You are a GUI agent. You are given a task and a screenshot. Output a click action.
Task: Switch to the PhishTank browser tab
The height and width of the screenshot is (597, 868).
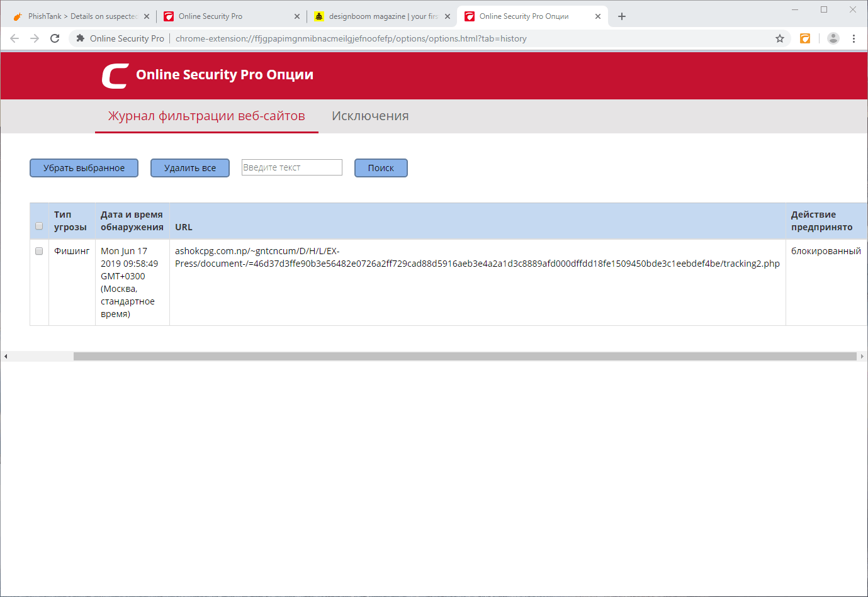[81, 16]
